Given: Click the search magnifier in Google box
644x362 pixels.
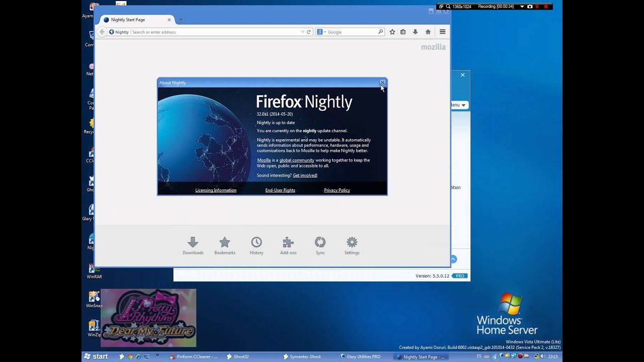Looking at the screenshot, I should pos(380,32).
